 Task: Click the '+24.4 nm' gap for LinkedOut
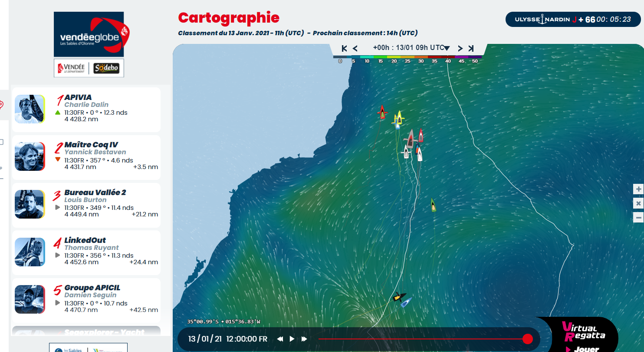click(144, 262)
